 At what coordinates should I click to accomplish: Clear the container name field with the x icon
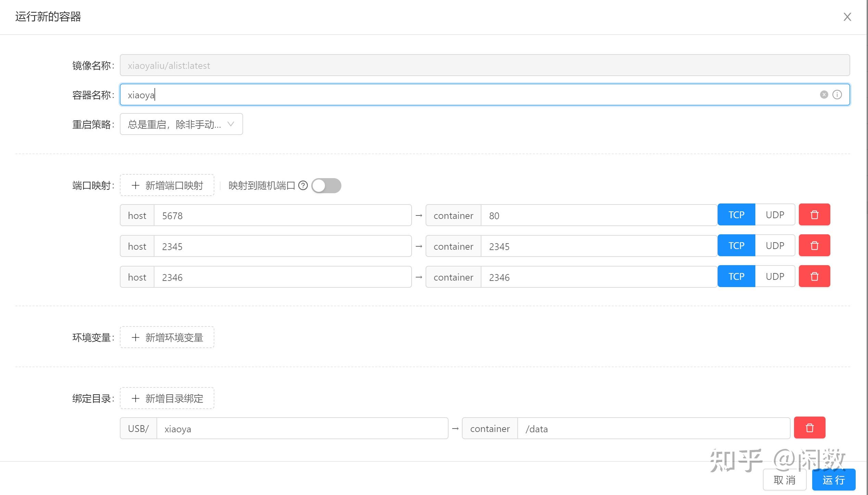[x=824, y=95]
